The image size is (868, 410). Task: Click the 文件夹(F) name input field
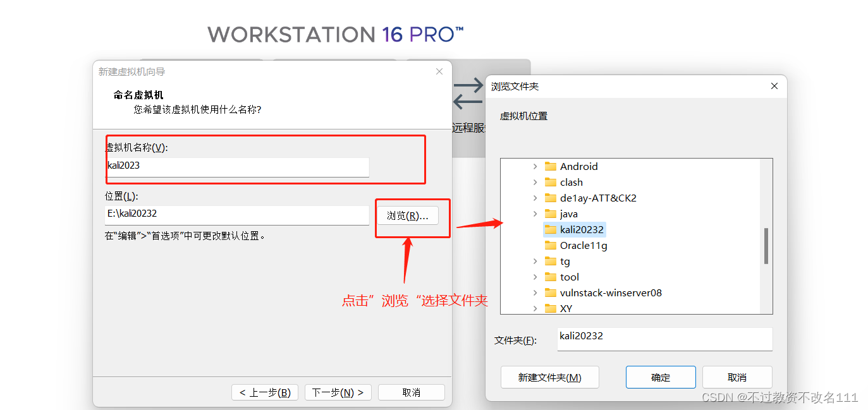pyautogui.click(x=665, y=339)
